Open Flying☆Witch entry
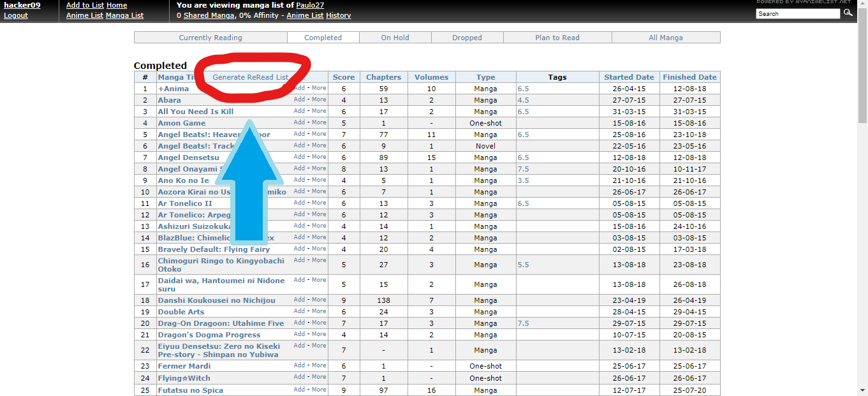 tap(184, 378)
